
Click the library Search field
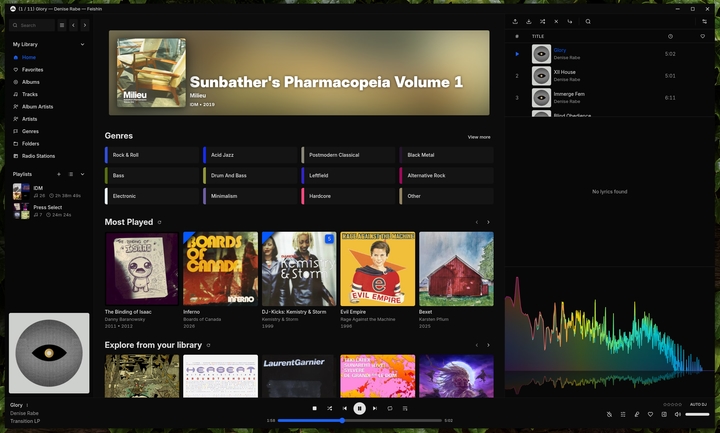pos(32,25)
